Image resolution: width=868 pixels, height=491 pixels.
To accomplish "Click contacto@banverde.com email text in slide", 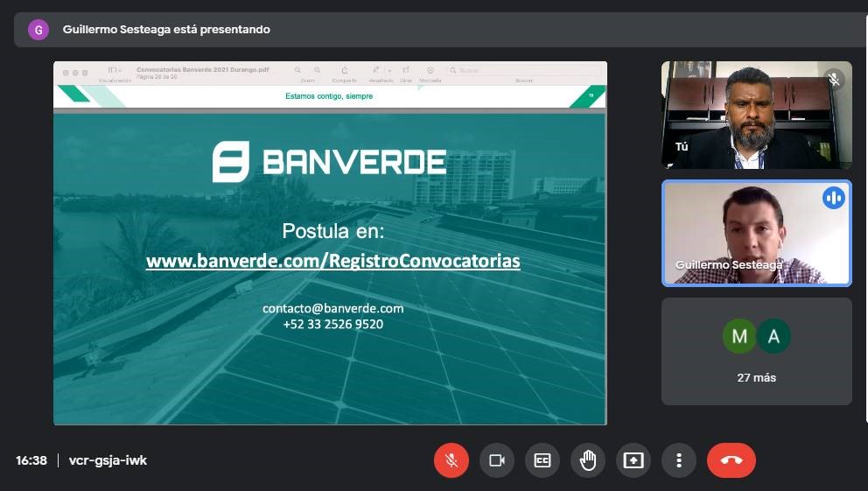I will [x=332, y=308].
